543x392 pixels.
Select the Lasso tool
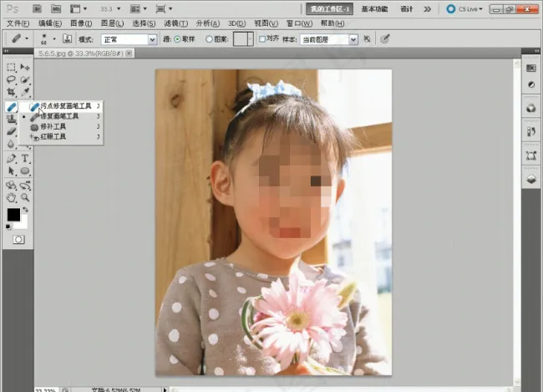pos(11,79)
